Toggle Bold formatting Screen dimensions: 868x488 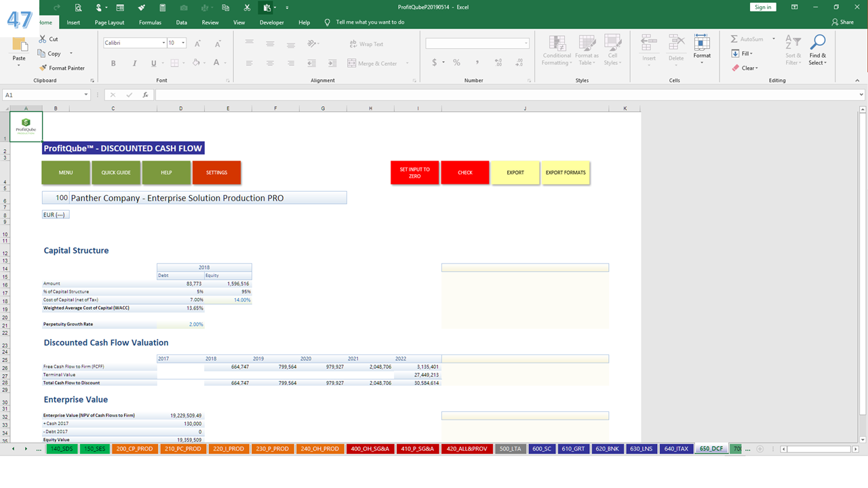click(113, 63)
